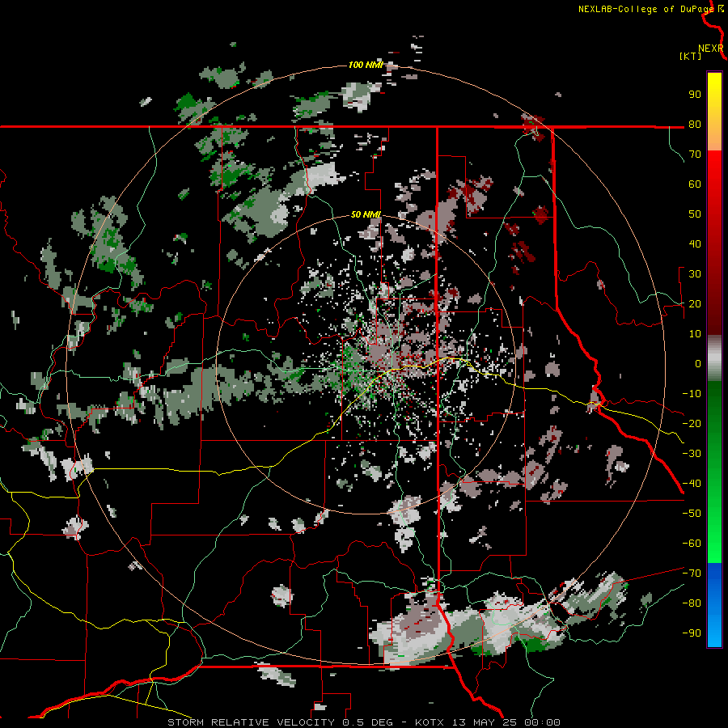
Task: Click the -80 value on the velocity scale
Action: click(x=692, y=603)
